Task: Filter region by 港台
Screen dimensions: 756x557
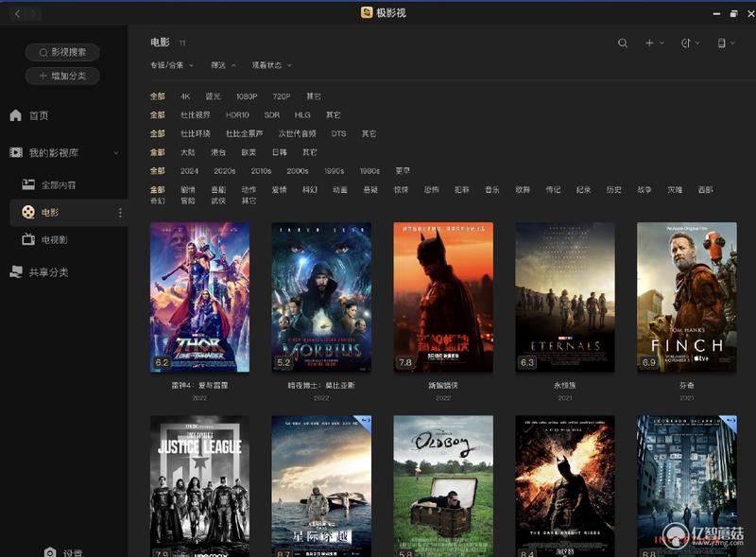Action: pos(218,152)
